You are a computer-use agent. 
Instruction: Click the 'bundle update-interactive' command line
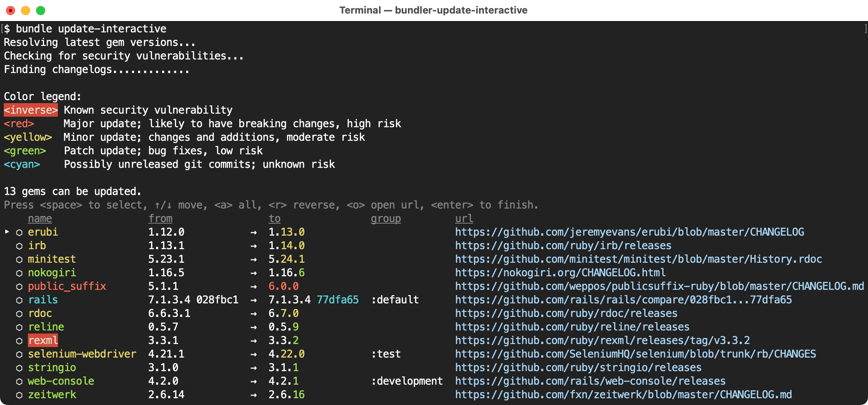91,29
